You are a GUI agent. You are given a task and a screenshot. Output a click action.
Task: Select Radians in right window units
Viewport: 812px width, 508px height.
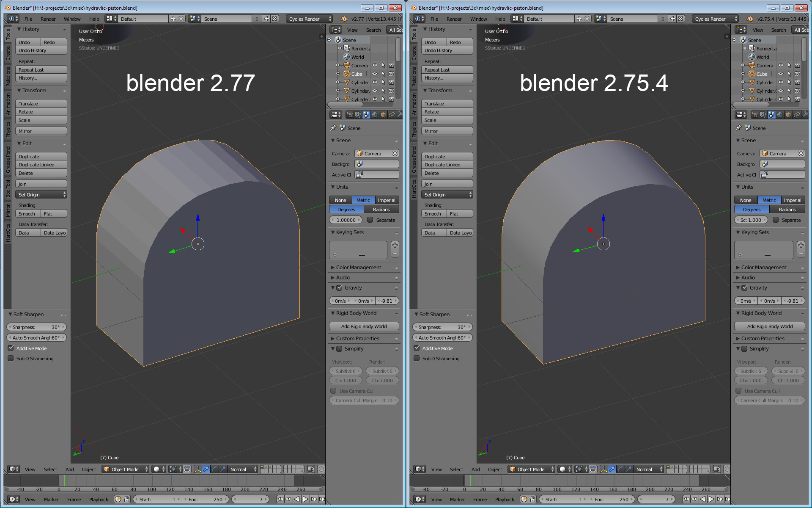click(x=787, y=210)
